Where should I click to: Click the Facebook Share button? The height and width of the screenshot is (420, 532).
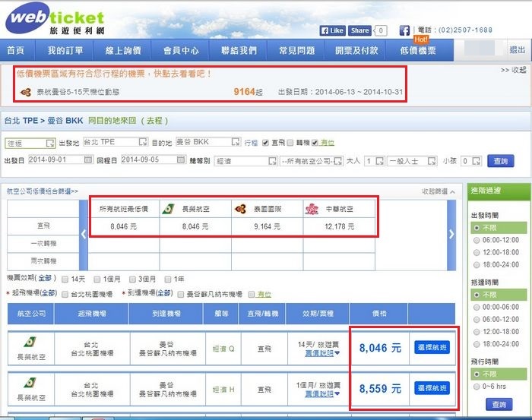point(359,30)
